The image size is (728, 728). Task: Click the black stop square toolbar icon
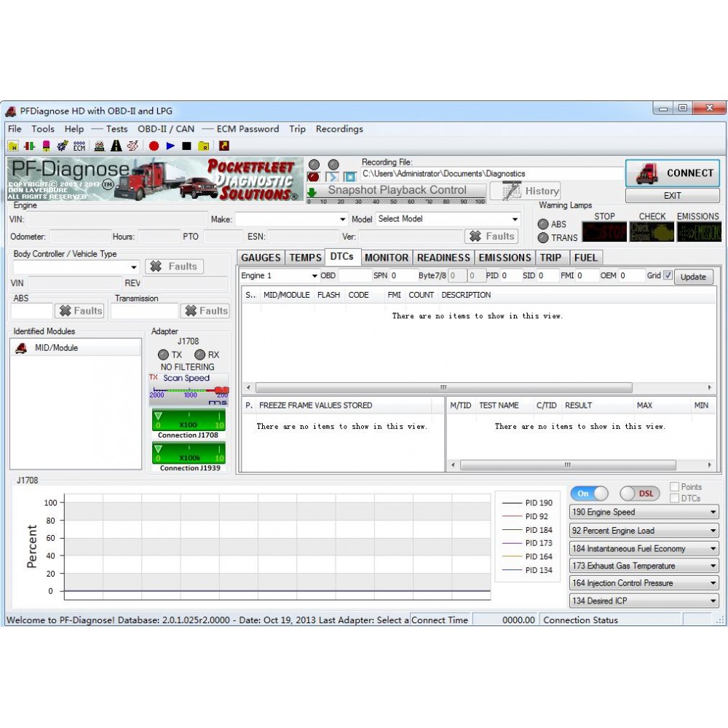pos(186,146)
